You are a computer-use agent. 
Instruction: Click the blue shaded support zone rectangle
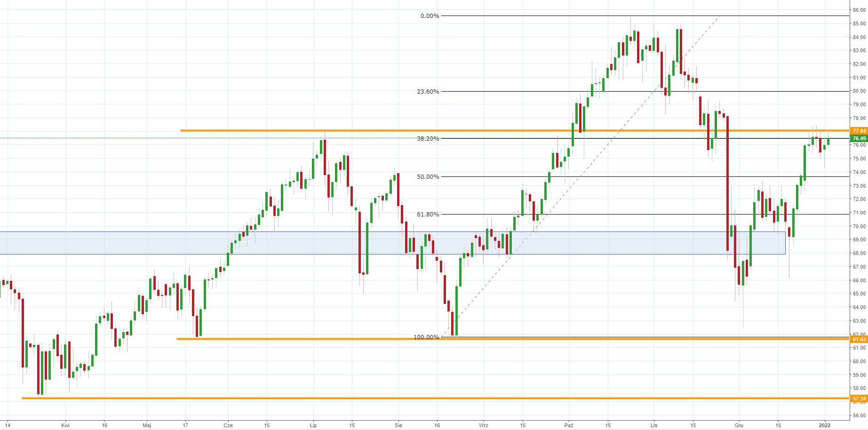click(x=141, y=243)
